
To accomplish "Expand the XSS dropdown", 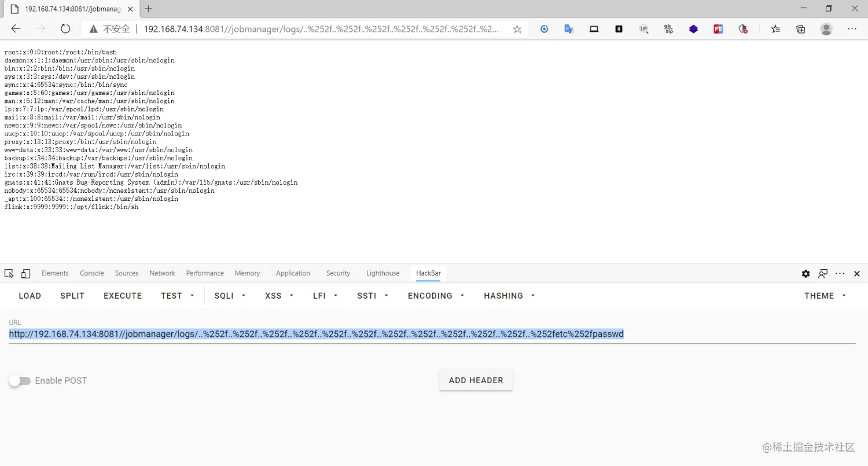I will click(x=279, y=296).
